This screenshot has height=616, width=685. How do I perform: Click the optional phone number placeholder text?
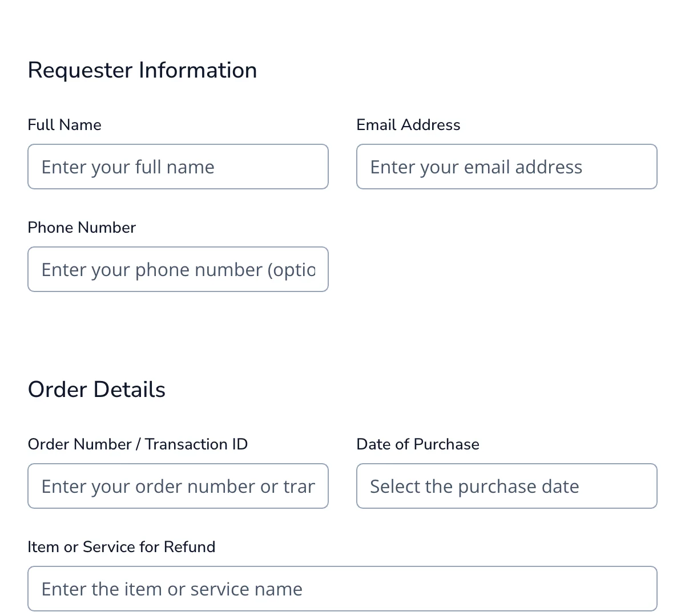pyautogui.click(x=177, y=269)
